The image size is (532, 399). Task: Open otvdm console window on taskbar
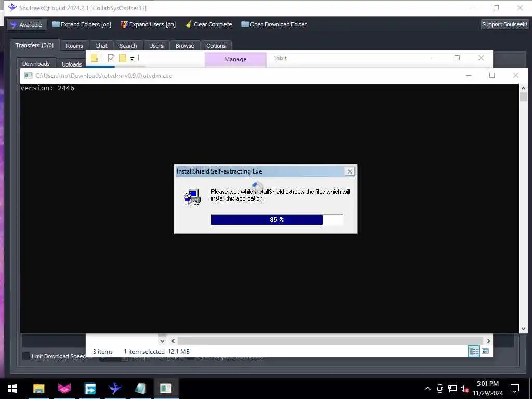point(166,389)
